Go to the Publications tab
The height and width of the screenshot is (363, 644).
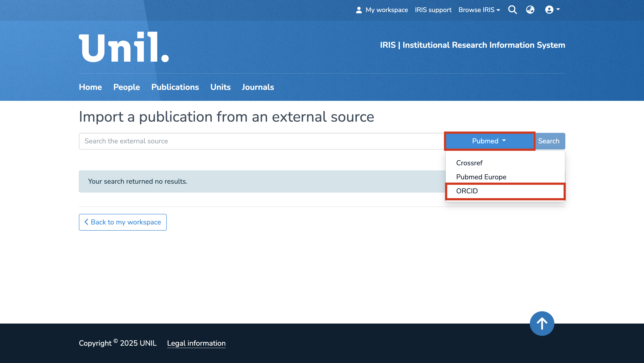point(175,87)
